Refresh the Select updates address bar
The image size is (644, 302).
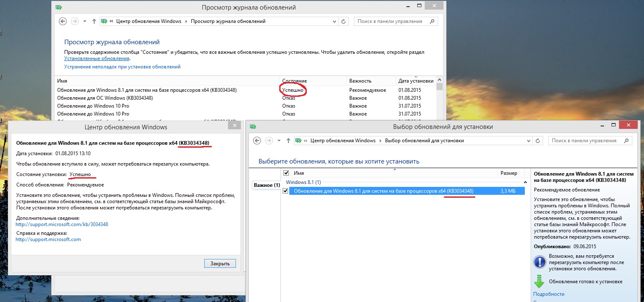[x=538, y=141]
